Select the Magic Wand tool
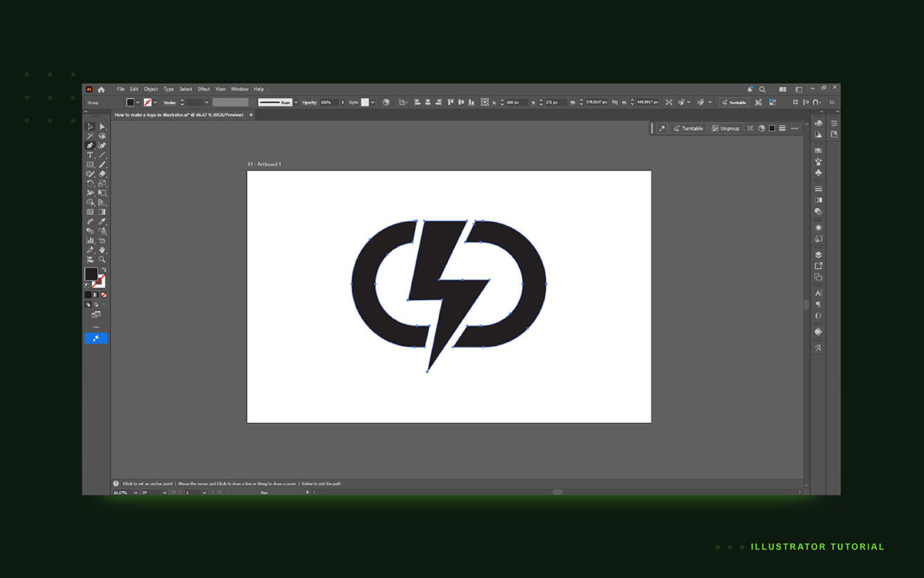This screenshot has width=924, height=578. tap(90, 136)
